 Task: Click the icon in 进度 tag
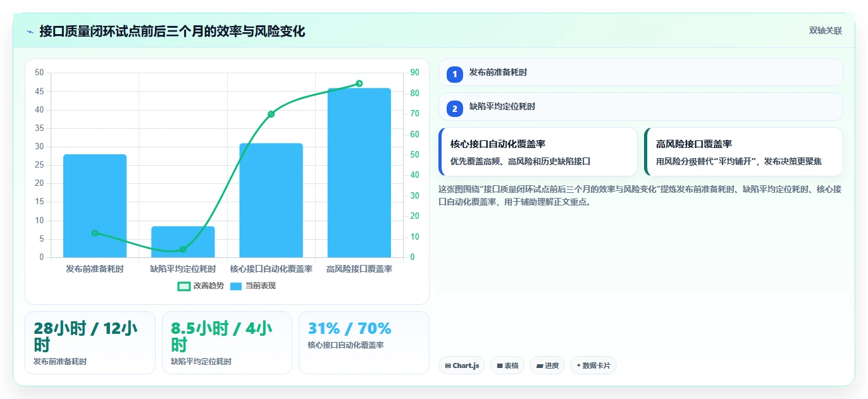(540, 365)
